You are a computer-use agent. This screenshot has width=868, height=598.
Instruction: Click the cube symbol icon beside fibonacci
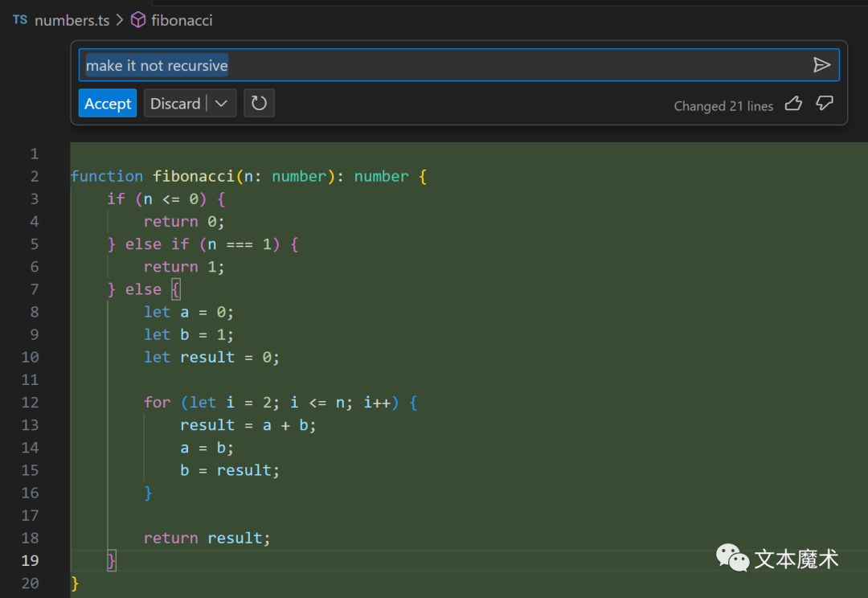[138, 20]
